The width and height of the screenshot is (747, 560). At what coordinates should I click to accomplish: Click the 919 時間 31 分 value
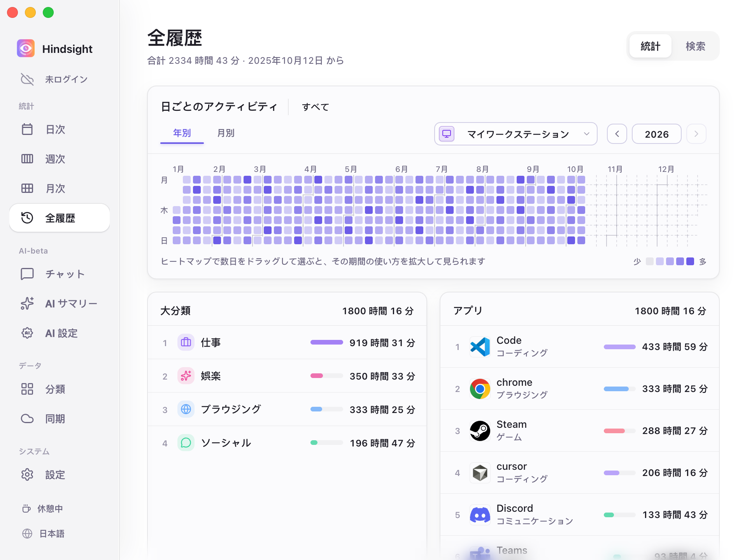[382, 343]
